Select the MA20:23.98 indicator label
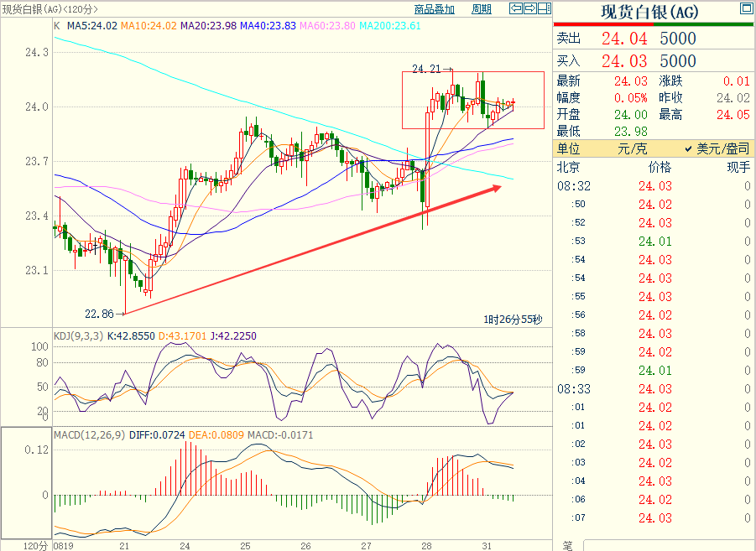The height and width of the screenshot is (551, 756). (208, 25)
